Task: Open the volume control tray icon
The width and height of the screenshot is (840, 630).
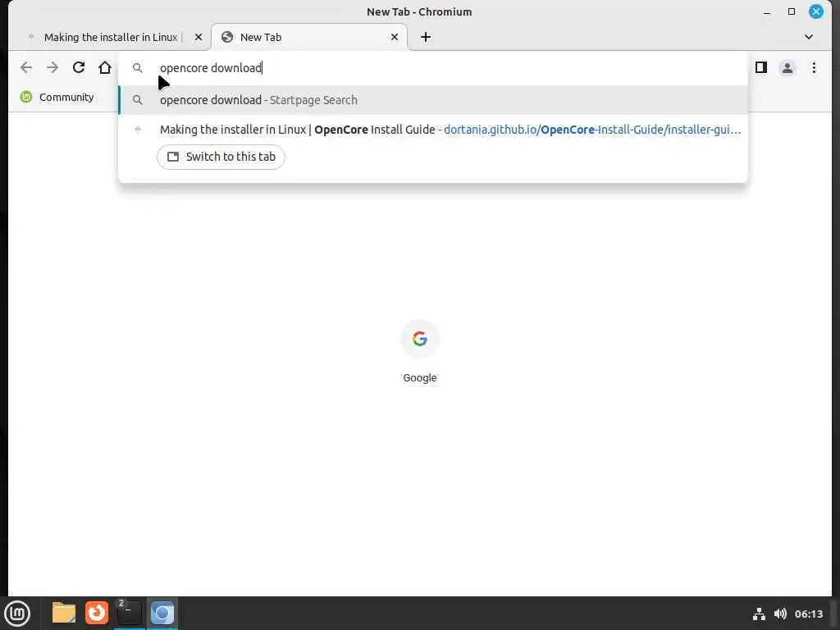Action: click(780, 614)
